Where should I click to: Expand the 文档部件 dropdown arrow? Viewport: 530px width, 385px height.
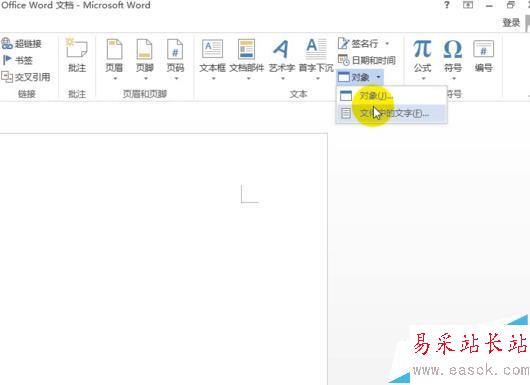(x=248, y=78)
